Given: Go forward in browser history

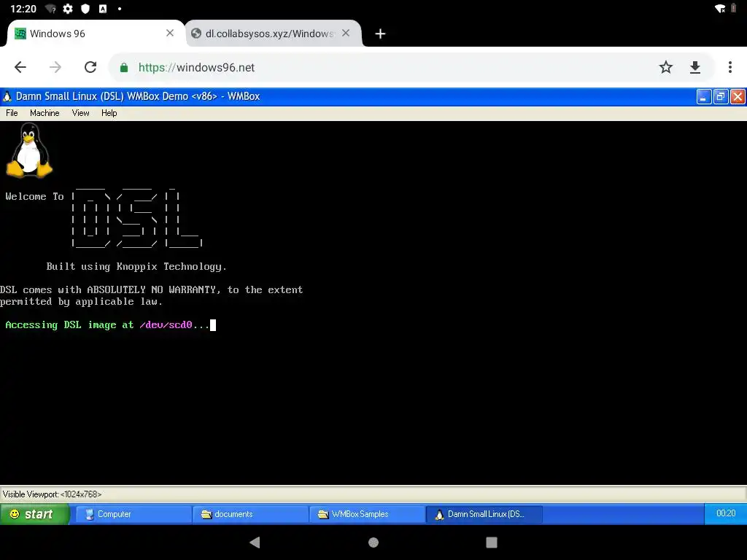Looking at the screenshot, I should pos(55,67).
